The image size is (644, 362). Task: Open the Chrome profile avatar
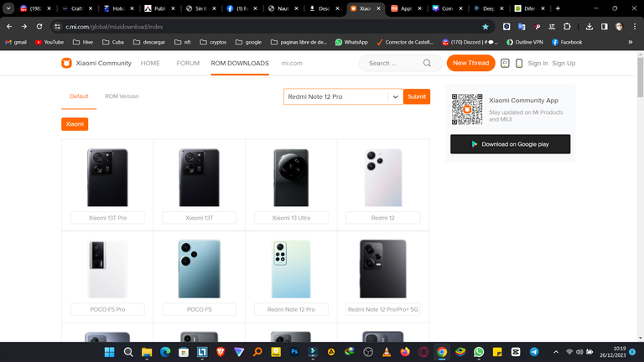point(620,26)
